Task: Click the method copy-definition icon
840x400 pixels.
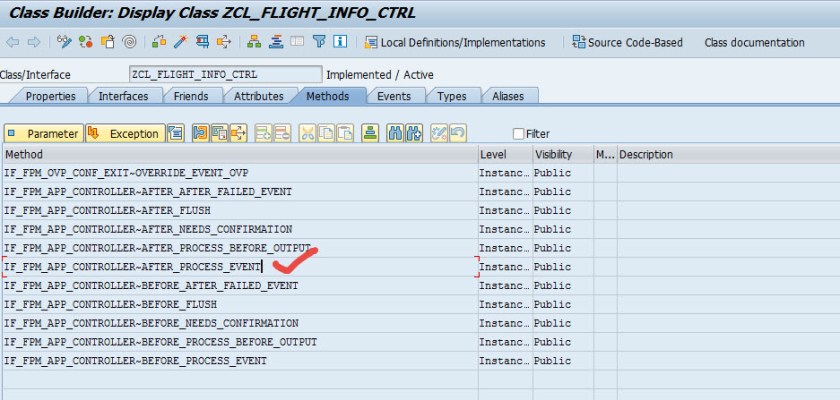Action: coord(220,133)
